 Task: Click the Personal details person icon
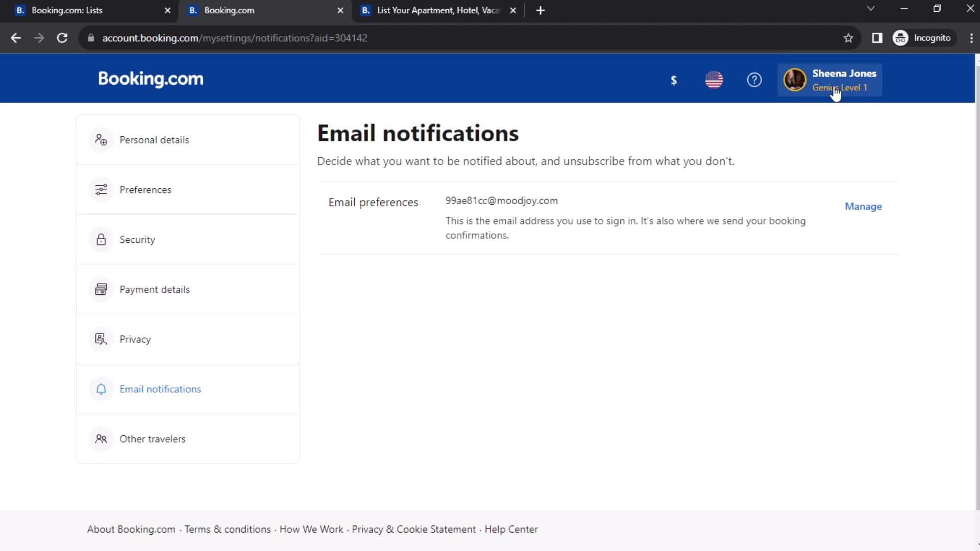pyautogui.click(x=101, y=140)
